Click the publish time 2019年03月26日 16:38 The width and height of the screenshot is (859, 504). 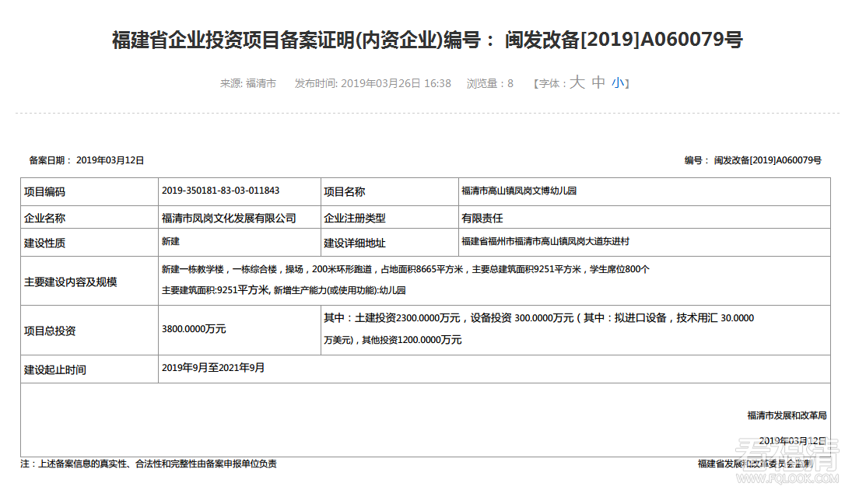[373, 83]
